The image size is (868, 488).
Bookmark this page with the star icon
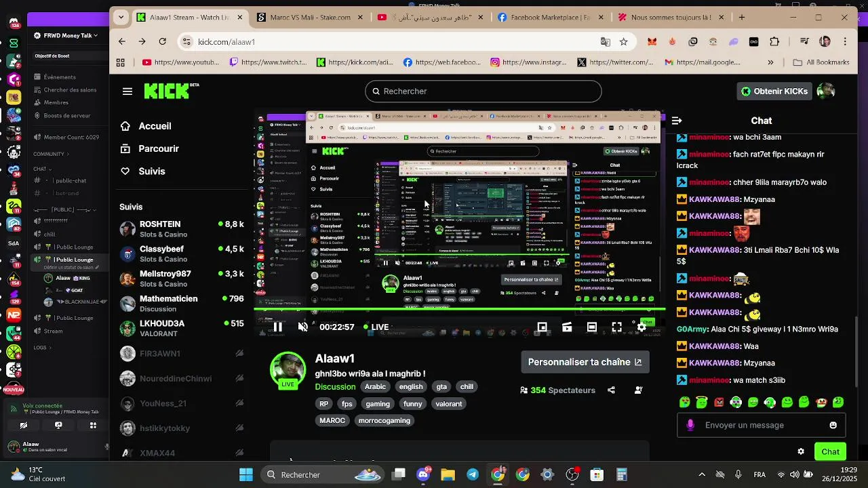623,41
